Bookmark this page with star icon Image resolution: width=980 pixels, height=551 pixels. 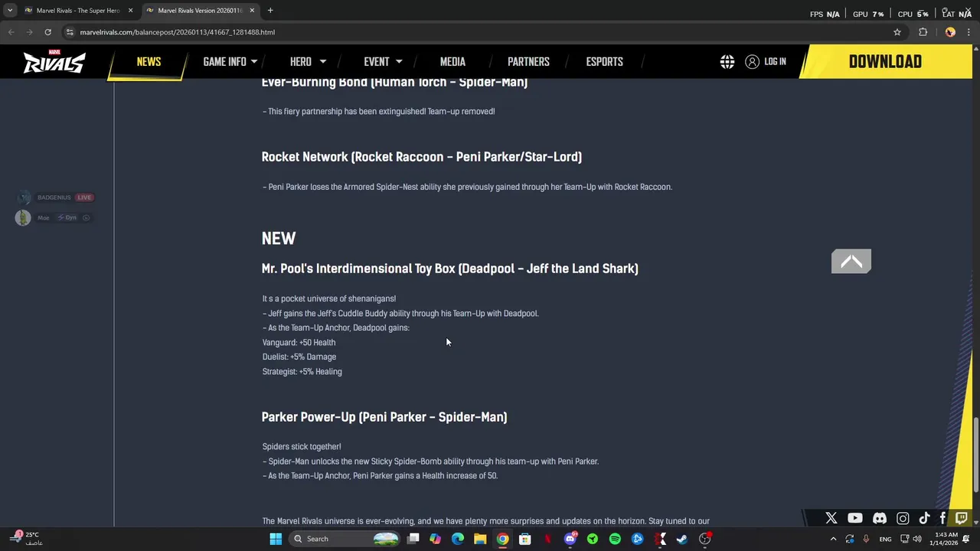click(x=897, y=32)
